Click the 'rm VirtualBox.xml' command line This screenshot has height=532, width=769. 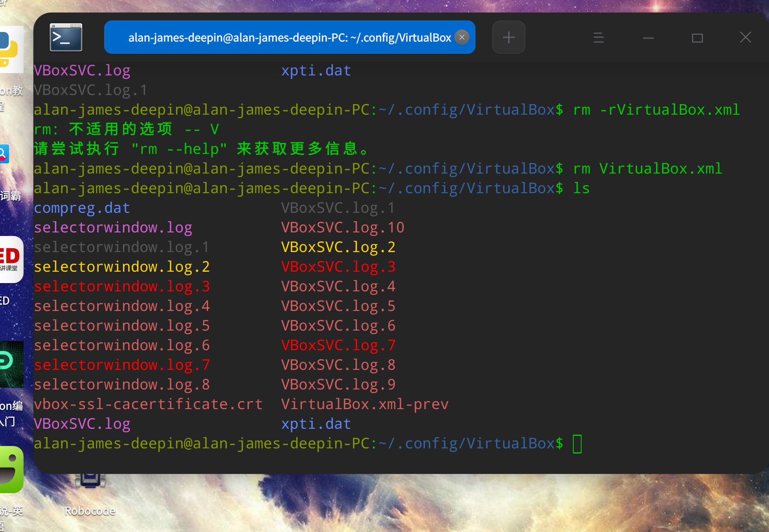[647, 169]
